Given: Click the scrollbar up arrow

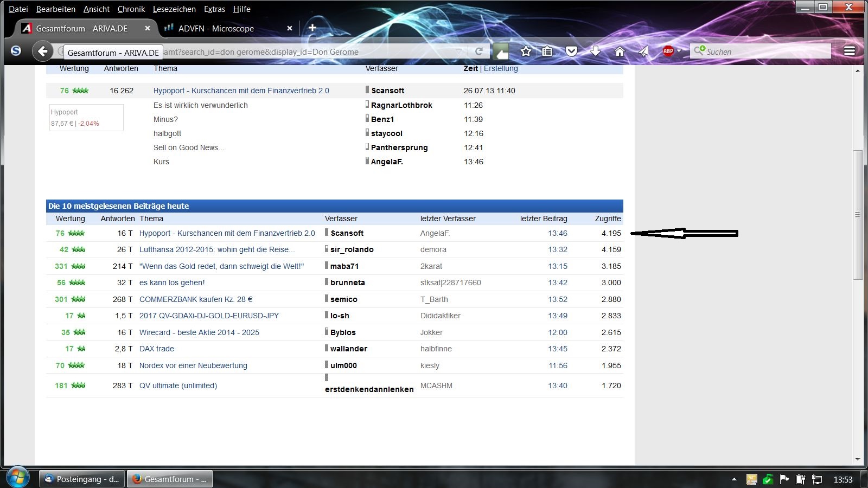Looking at the screenshot, I should click(x=858, y=70).
